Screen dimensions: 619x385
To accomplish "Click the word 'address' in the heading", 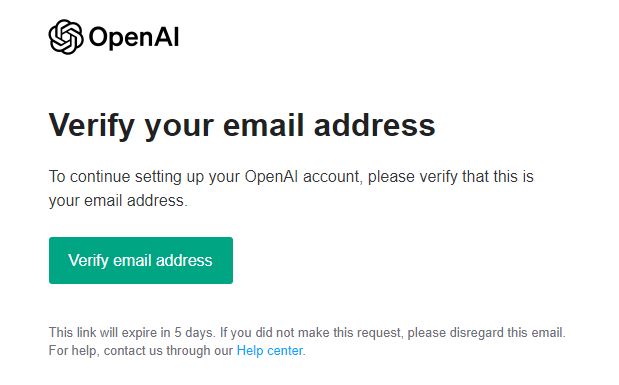I will [374, 125].
